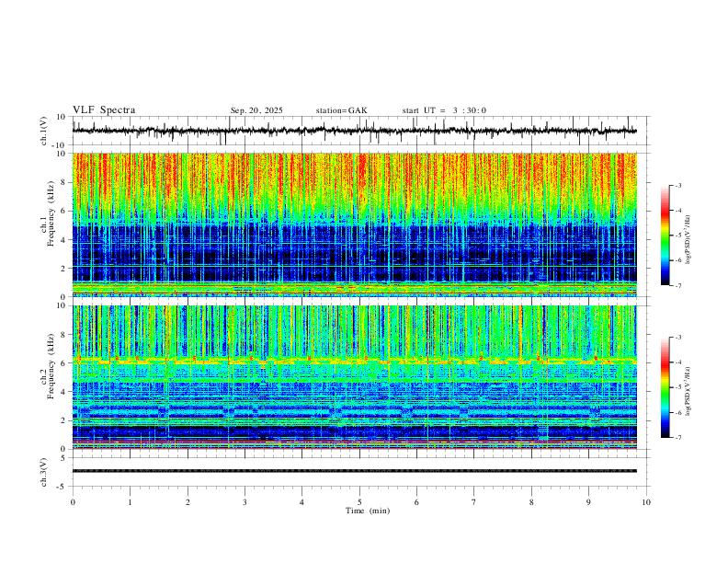Screen dimensions: 728x563
Task: Click the time axis tick label "7"
Action: (474, 502)
